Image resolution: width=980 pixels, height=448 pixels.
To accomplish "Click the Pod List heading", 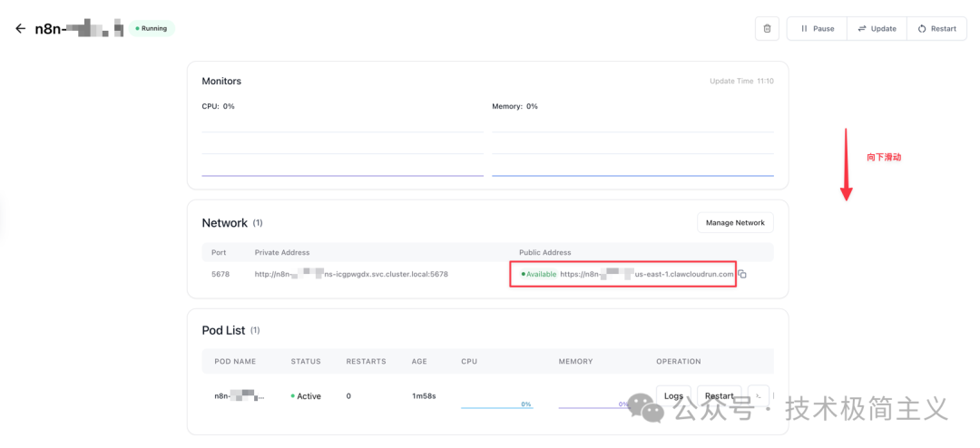I will [223, 330].
